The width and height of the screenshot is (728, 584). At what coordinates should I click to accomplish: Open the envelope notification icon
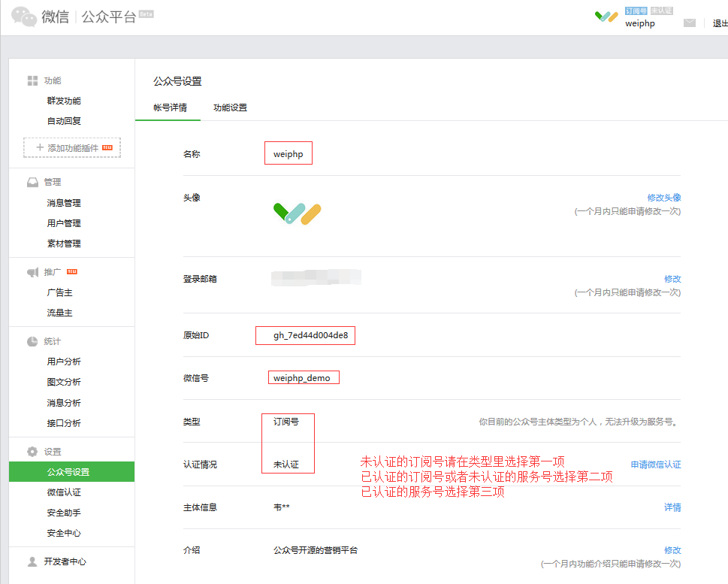(x=690, y=23)
